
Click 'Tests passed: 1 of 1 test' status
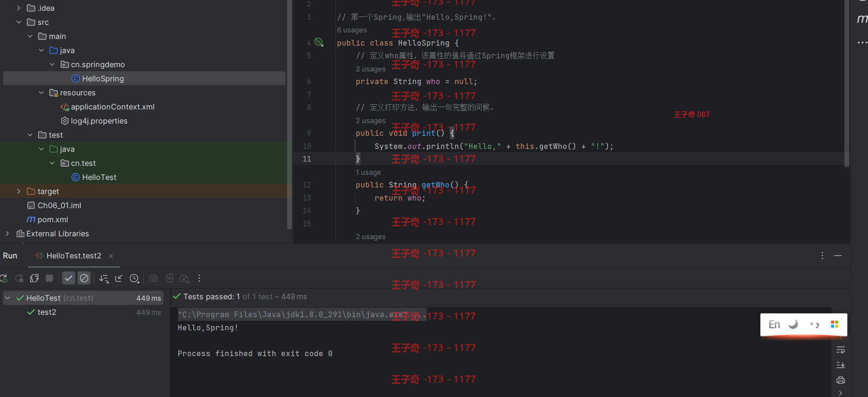(245, 296)
